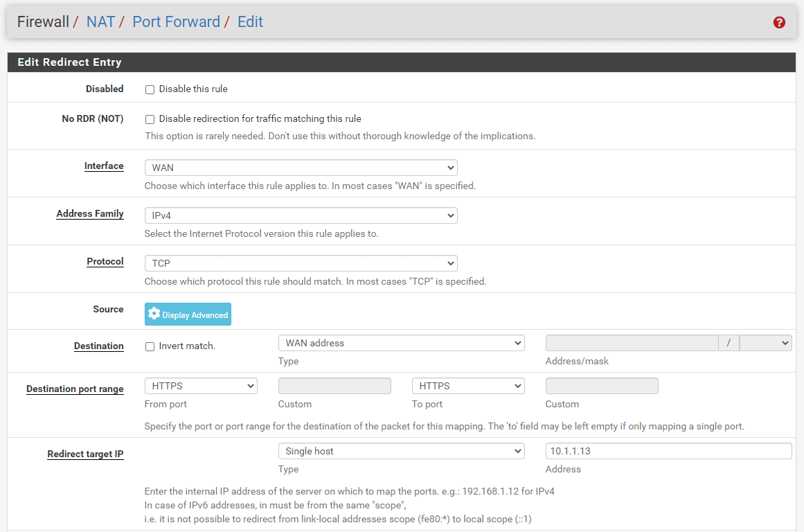This screenshot has width=804, height=532.
Task: Click the Protocol label link
Action: click(105, 261)
